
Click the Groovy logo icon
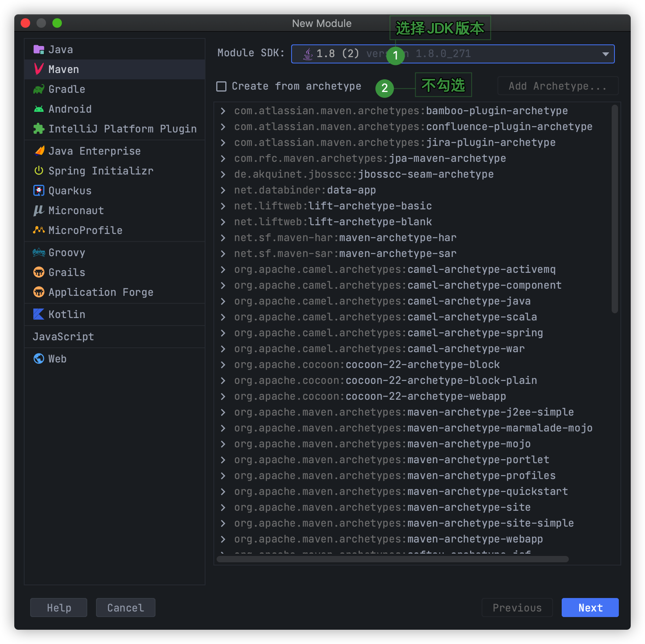tap(39, 253)
